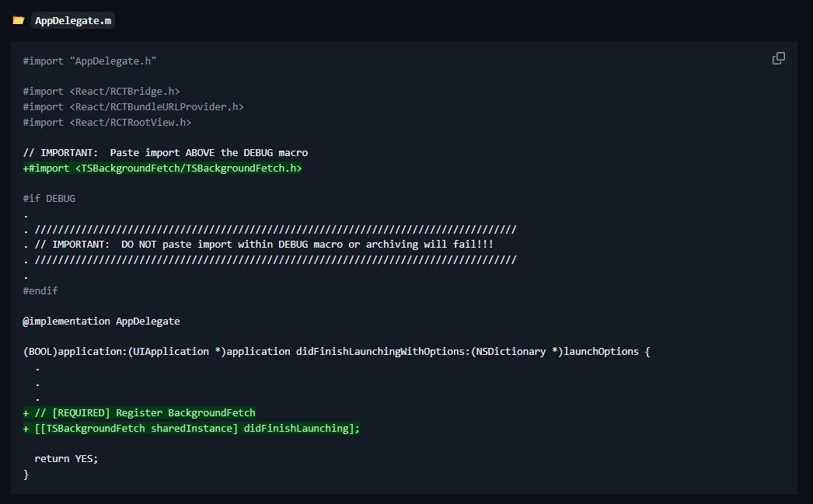Select the AppDelegate.m file tab
813x504 pixels.
(73, 21)
